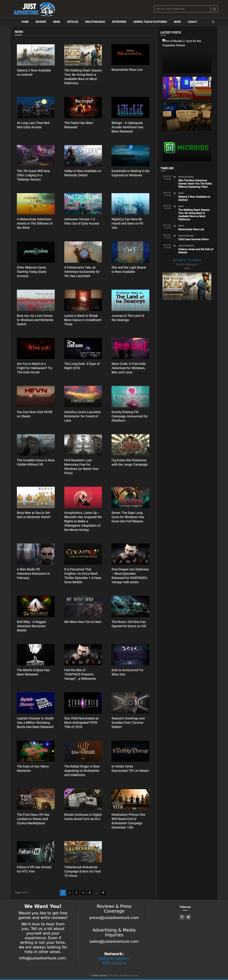
Task: Open the Bitlogic thumbnail image
Action: tap(130, 107)
